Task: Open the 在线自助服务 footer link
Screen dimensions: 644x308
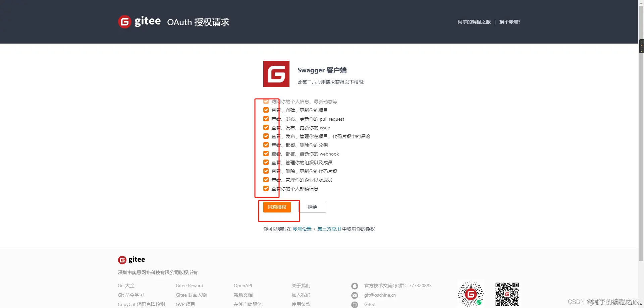Action: pos(248,304)
